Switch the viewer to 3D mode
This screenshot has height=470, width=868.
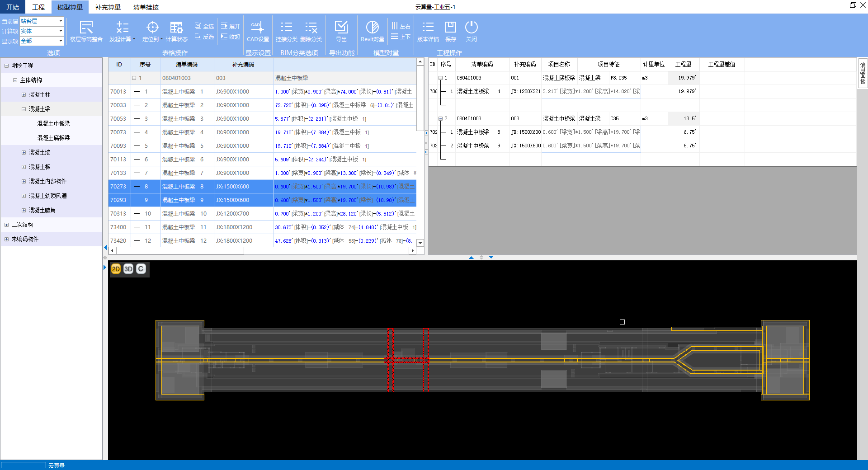pyautogui.click(x=128, y=269)
